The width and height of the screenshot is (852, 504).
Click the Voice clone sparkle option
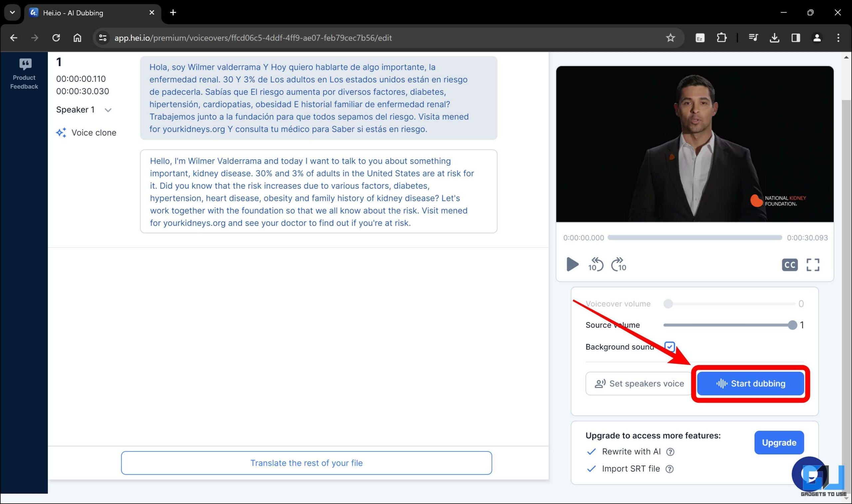tap(86, 132)
